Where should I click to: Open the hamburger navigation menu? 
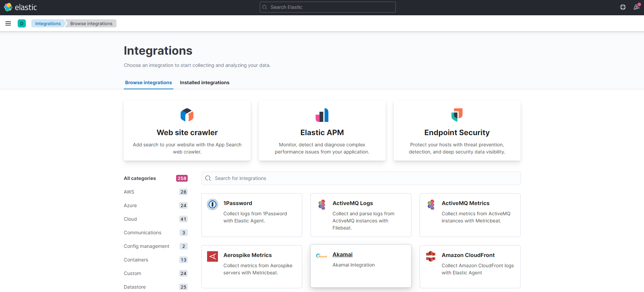pos(8,23)
